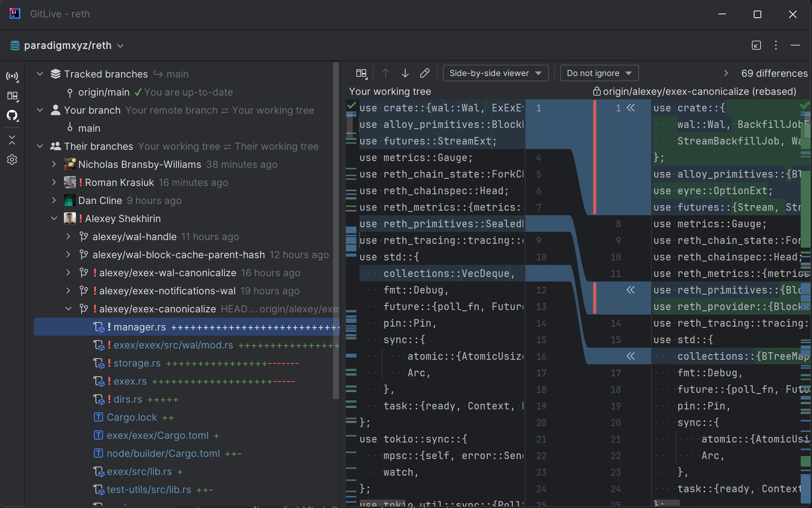
Task: Click the '69 differences' label
Action: pyautogui.click(x=774, y=73)
